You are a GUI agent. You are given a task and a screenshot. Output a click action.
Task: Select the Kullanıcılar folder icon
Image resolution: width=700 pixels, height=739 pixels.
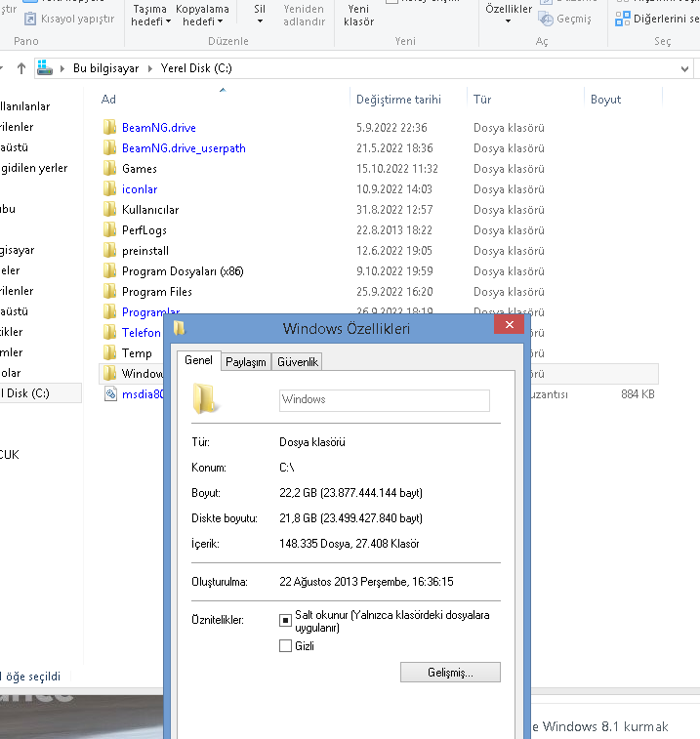click(109, 209)
